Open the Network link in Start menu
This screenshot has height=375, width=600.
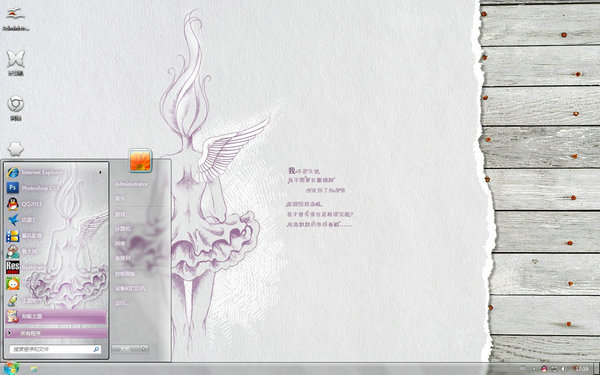point(120,243)
